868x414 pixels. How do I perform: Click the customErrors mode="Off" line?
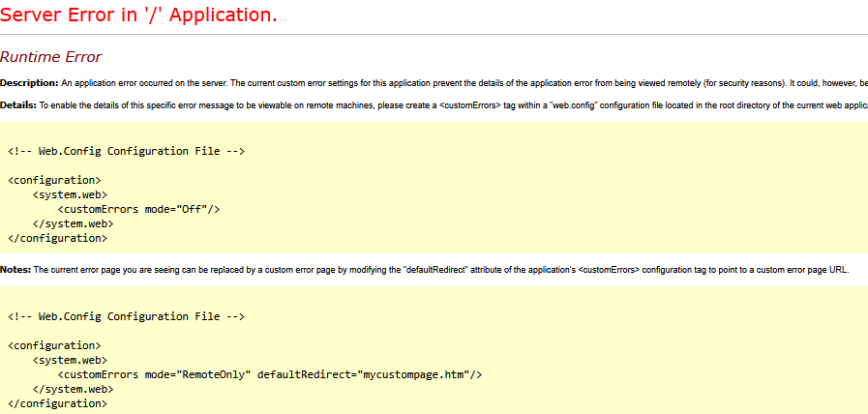[139, 209]
